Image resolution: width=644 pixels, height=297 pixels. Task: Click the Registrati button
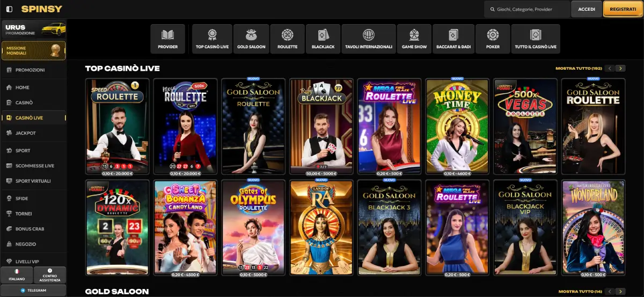coord(623,9)
